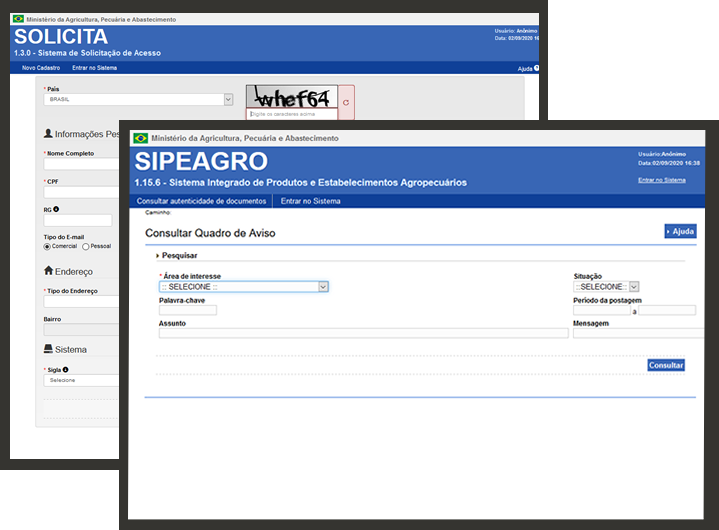Focus the Palavra-chave input field
Image resolution: width=719 pixels, height=530 pixels.
tap(188, 310)
